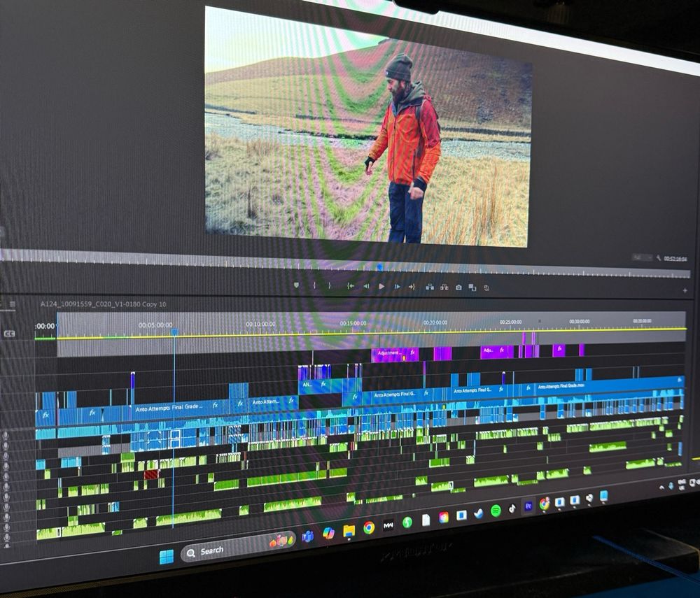Click the Program Monitor duration timecode
The image size is (700, 598).
tap(675, 259)
